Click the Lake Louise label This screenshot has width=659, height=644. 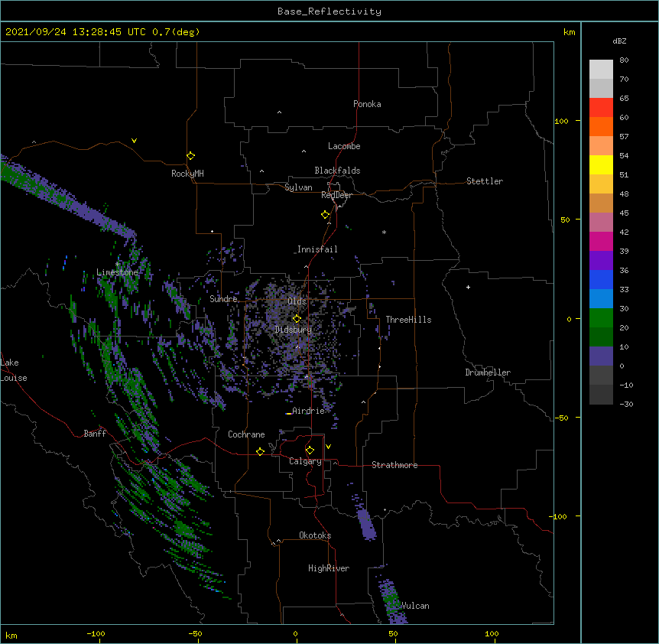tap(12, 370)
